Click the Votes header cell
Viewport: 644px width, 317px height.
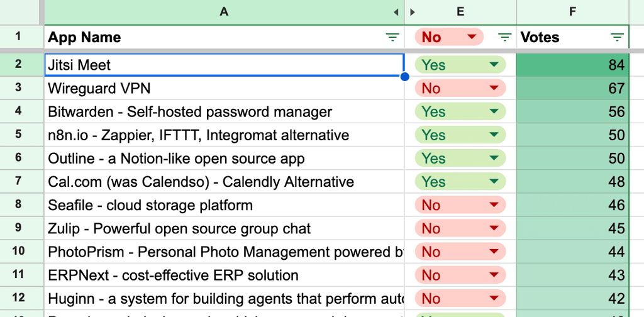pyautogui.click(x=560, y=38)
